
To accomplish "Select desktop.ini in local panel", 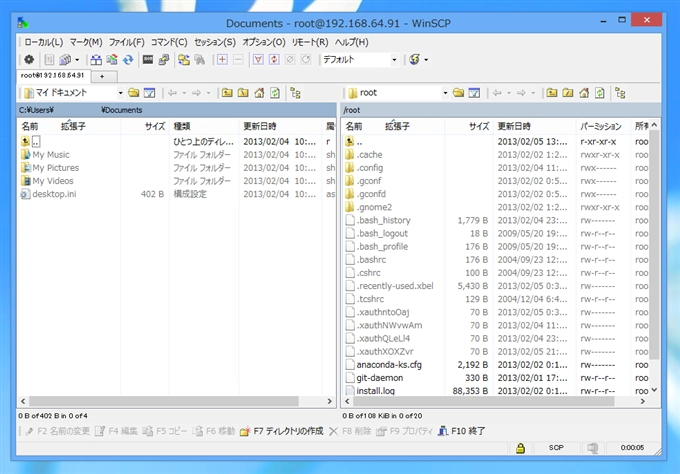I will [48, 194].
